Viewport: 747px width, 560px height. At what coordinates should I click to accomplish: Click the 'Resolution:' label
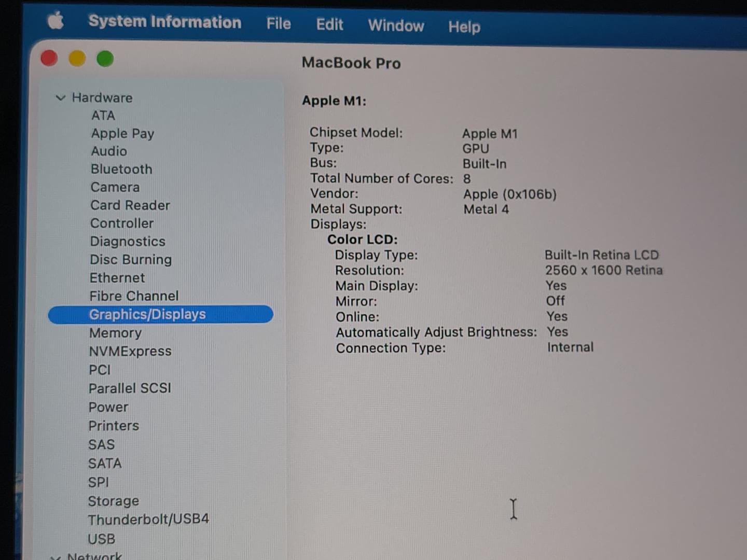(x=369, y=271)
